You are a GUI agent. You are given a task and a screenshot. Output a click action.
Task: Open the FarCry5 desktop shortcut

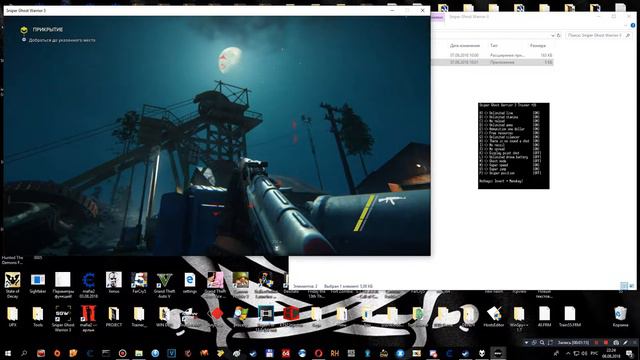pyautogui.click(x=139, y=283)
